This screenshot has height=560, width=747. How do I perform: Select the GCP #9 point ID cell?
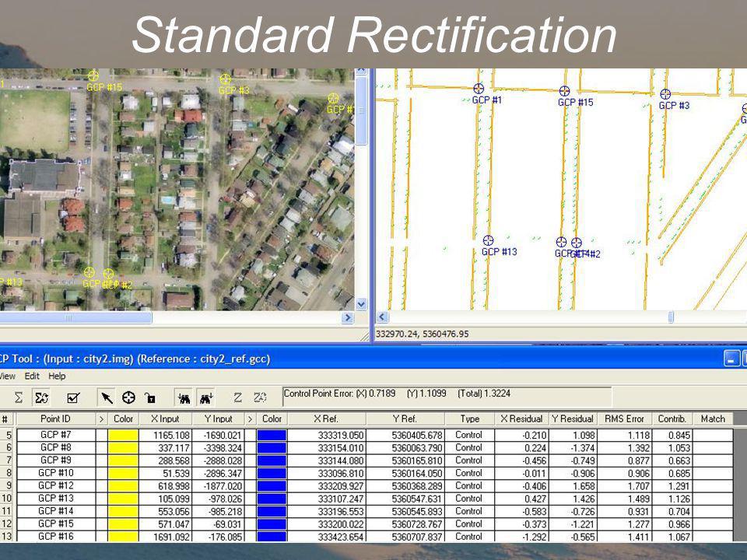56,460
